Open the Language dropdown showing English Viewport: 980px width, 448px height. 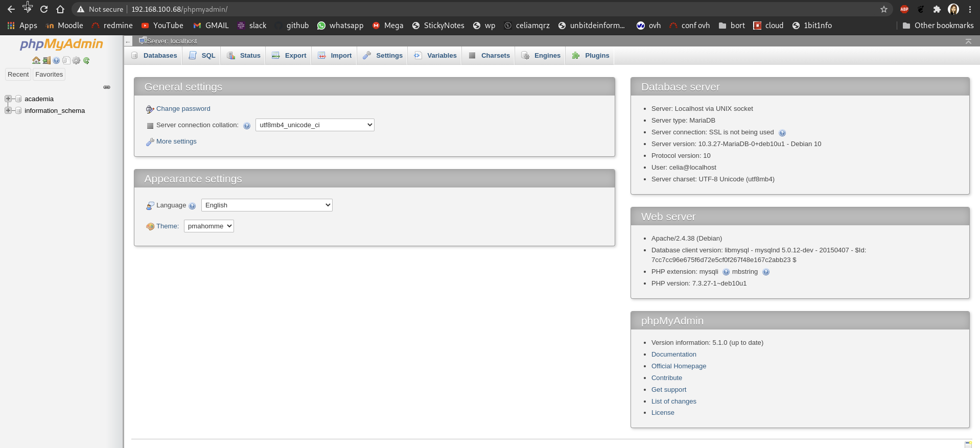pos(267,205)
